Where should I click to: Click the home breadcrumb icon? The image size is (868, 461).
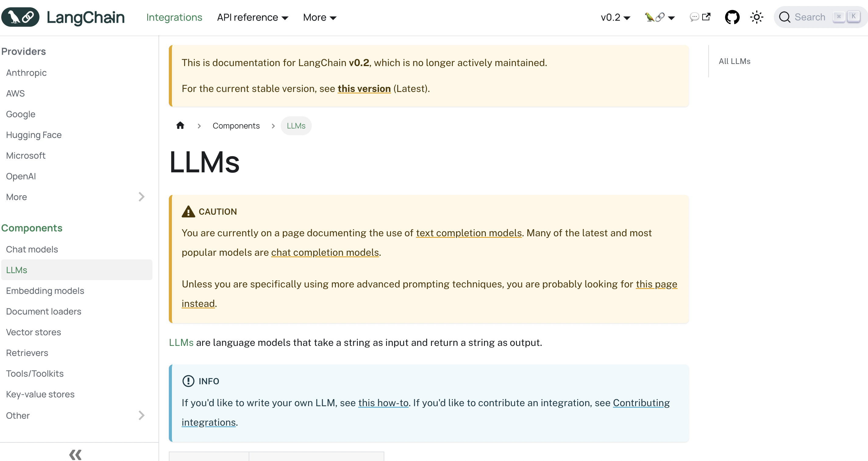pos(180,126)
